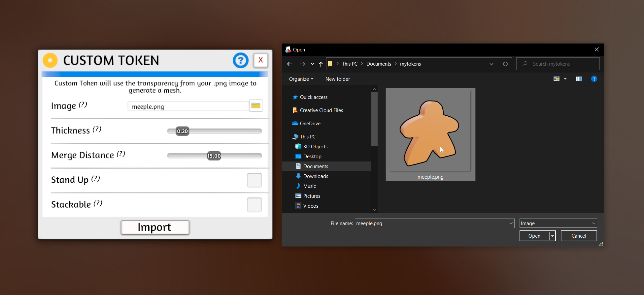
Task: Click the yellow token icon beside Custom Token title
Action: tap(50, 60)
